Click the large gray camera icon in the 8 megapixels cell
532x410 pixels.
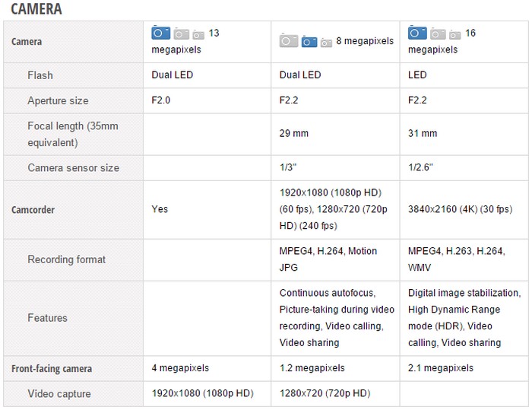click(x=289, y=40)
